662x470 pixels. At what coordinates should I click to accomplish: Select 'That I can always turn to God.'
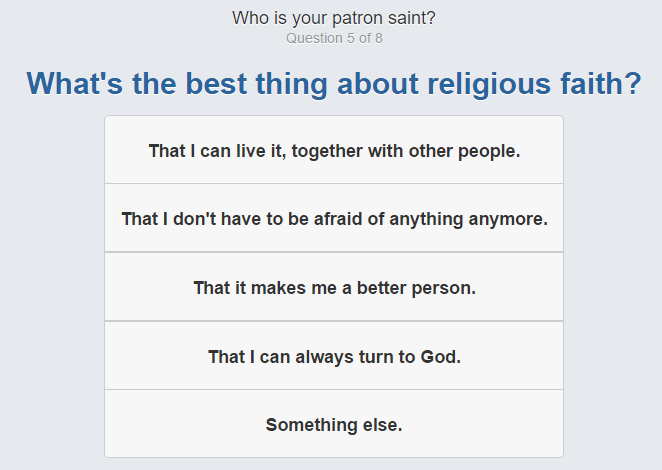(x=334, y=356)
